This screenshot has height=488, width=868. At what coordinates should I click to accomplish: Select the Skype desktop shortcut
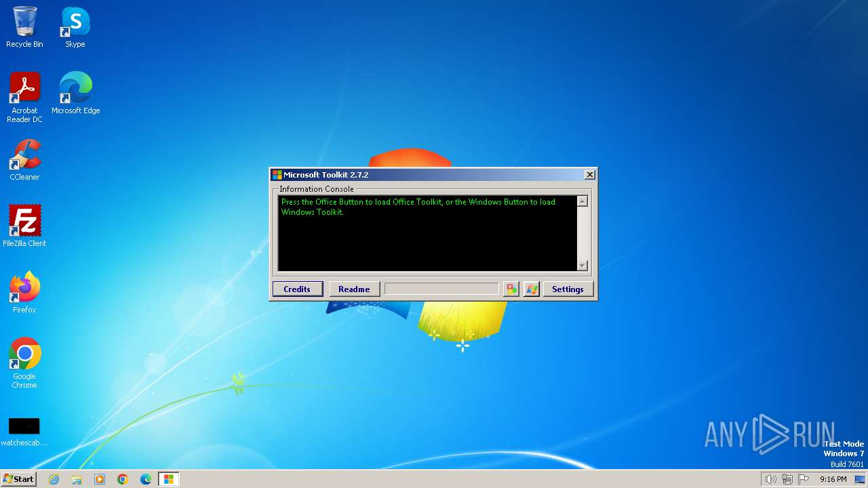click(75, 27)
